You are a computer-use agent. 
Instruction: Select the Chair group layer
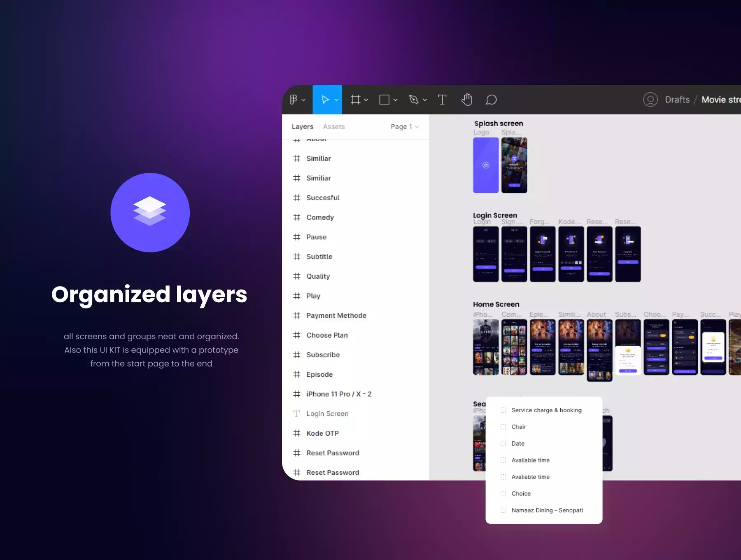(x=544, y=427)
